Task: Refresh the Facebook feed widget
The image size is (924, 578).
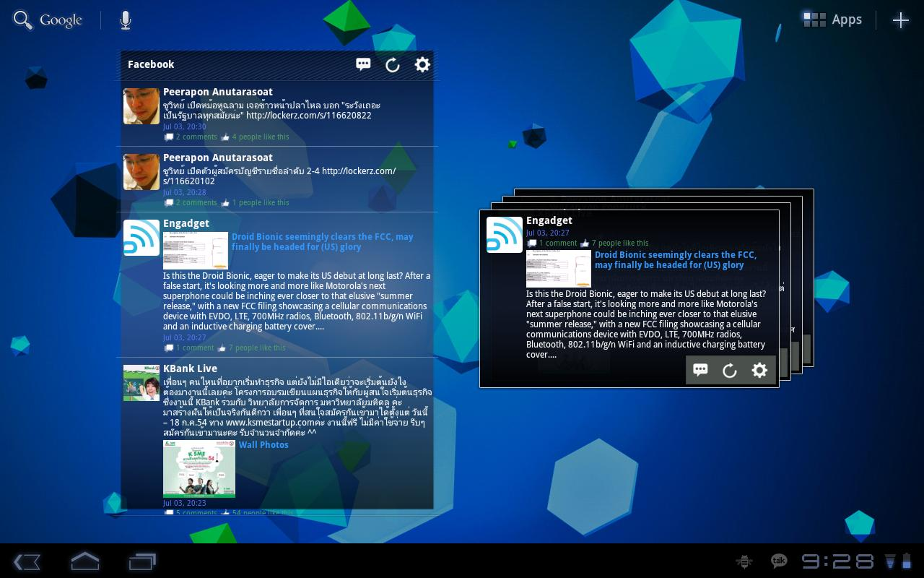Action: [392, 64]
